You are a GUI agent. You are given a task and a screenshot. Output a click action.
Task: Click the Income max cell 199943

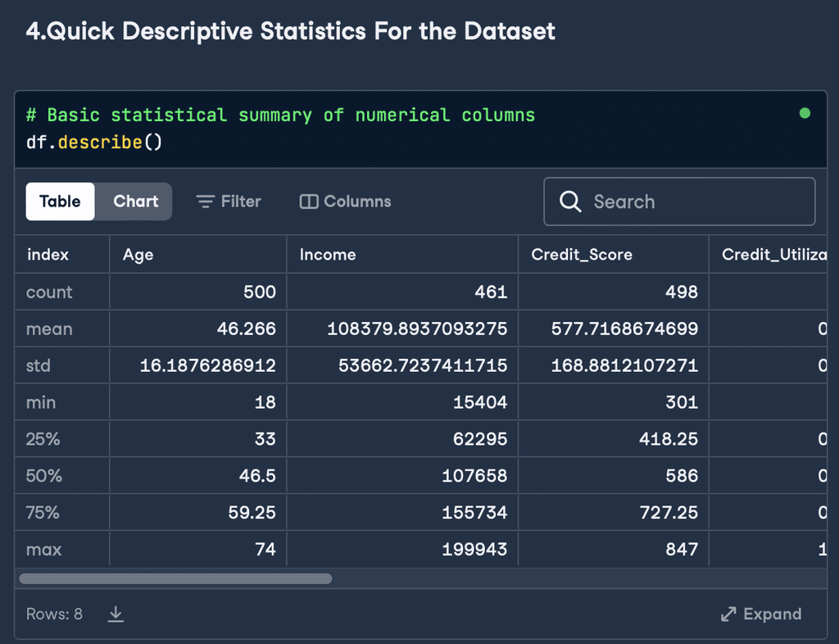402,549
